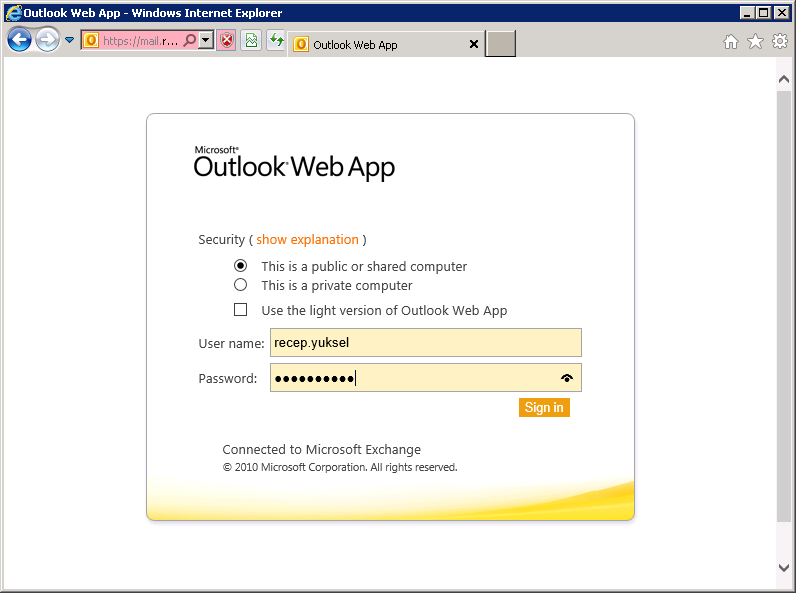The width and height of the screenshot is (796, 593).
Task: Click the vertical scrollbar thumb
Action: click(784, 306)
